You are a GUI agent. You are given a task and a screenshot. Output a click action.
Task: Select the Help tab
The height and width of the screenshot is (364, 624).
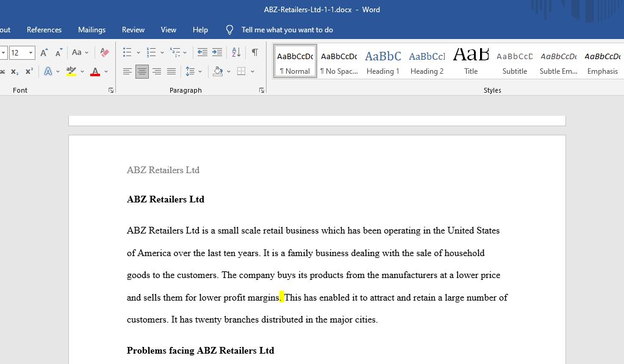coord(200,30)
